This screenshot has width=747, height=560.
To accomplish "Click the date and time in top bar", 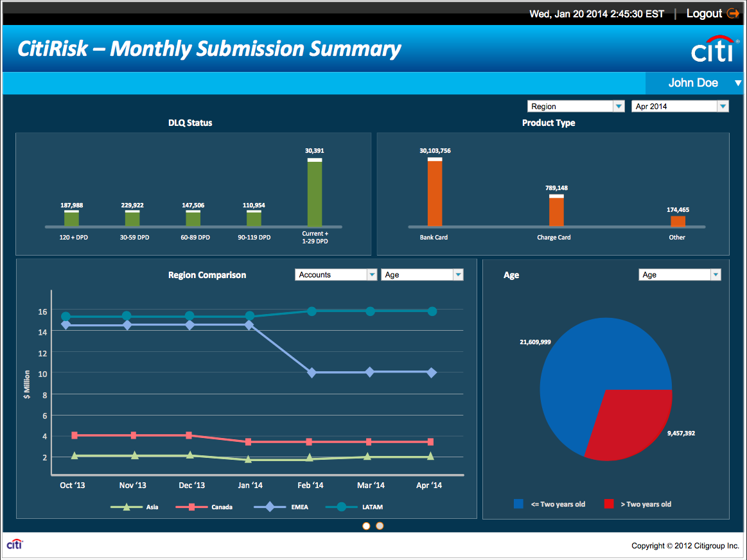I will tap(597, 14).
